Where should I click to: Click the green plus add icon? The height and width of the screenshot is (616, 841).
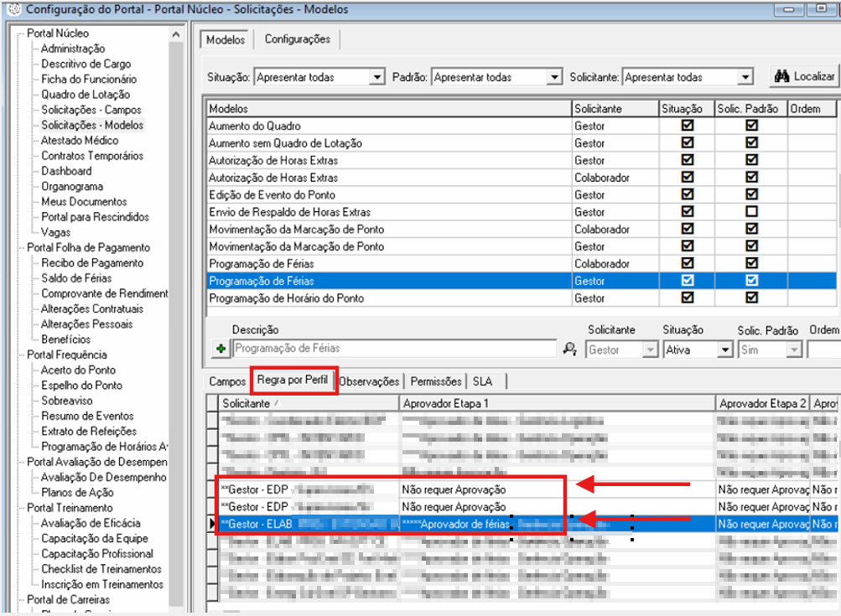[220, 349]
